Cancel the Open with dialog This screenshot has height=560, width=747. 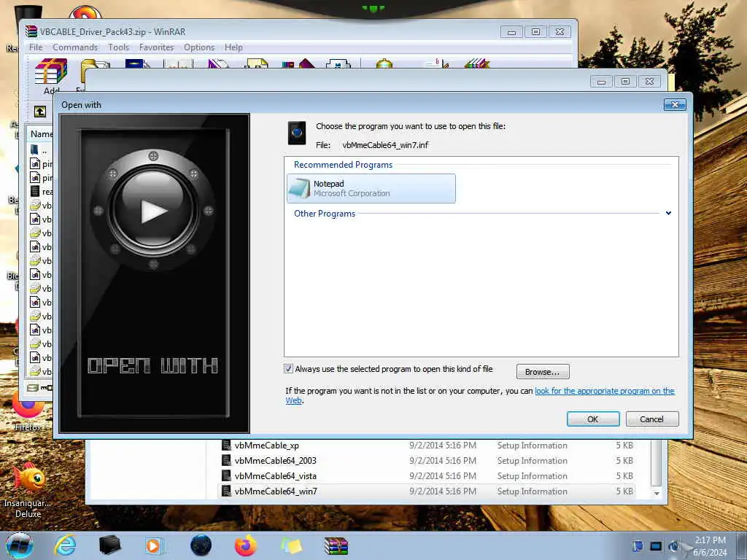click(x=651, y=419)
